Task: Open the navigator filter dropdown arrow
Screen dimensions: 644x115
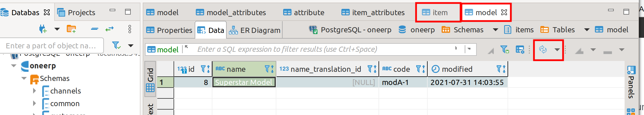Action: [131, 45]
